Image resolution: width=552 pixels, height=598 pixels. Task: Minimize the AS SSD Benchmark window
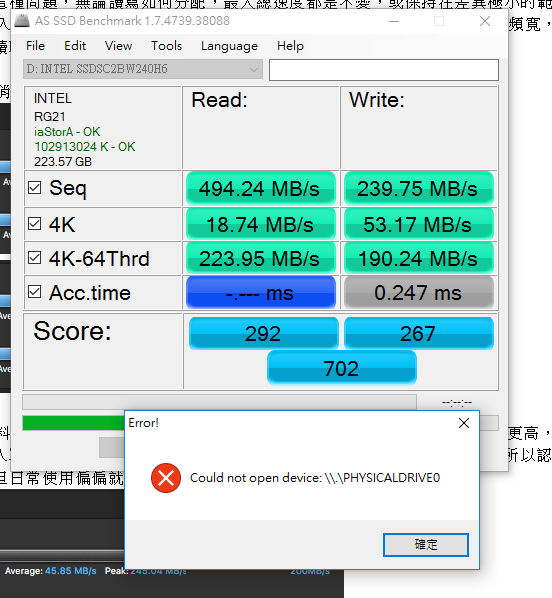pos(394,21)
